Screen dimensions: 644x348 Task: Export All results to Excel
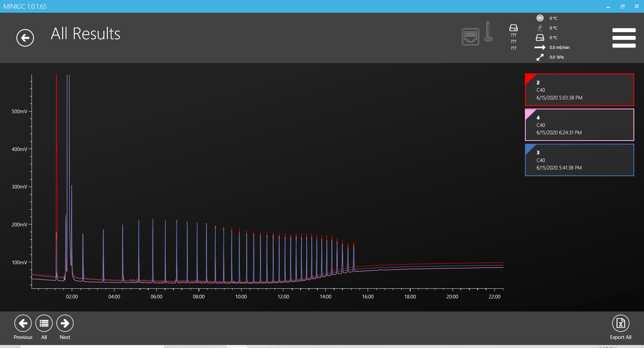(x=620, y=324)
